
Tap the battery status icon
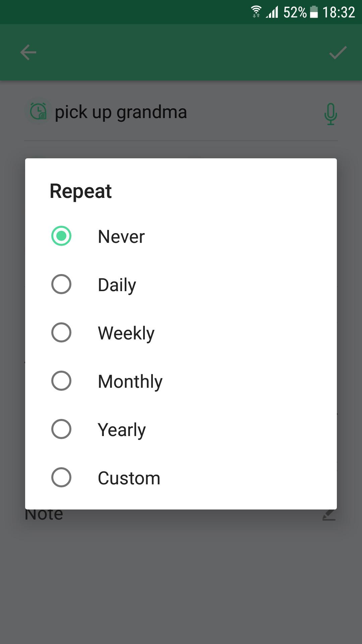click(314, 12)
